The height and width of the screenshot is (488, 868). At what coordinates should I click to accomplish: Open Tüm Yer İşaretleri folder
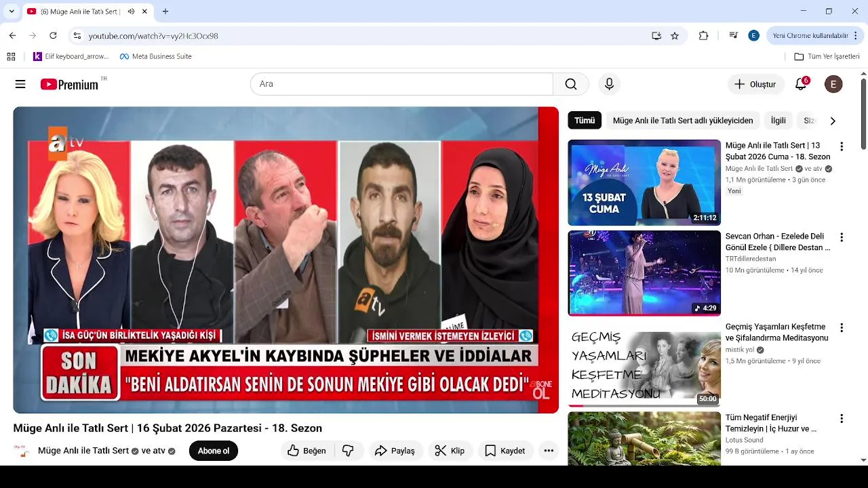[x=827, y=56]
